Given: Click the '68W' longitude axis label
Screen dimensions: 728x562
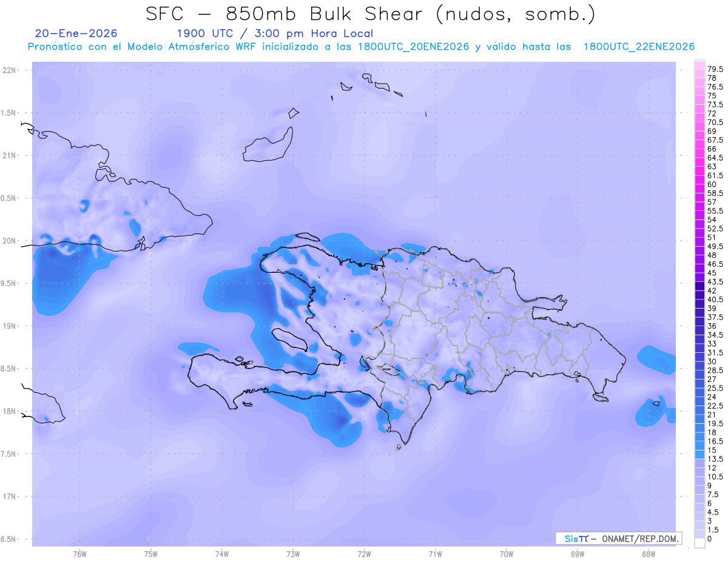Looking at the screenshot, I should click(x=649, y=554).
